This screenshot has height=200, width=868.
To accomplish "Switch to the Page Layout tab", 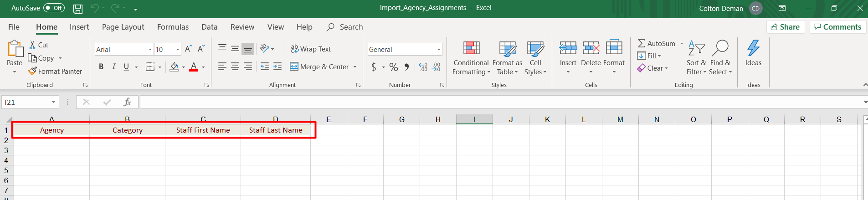I will point(123,27).
